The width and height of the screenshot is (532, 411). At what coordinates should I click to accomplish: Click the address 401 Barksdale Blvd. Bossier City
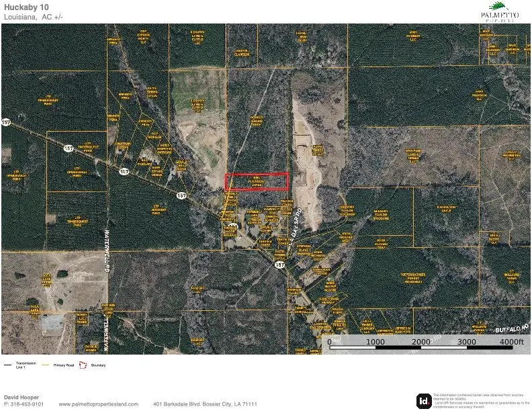(205, 404)
